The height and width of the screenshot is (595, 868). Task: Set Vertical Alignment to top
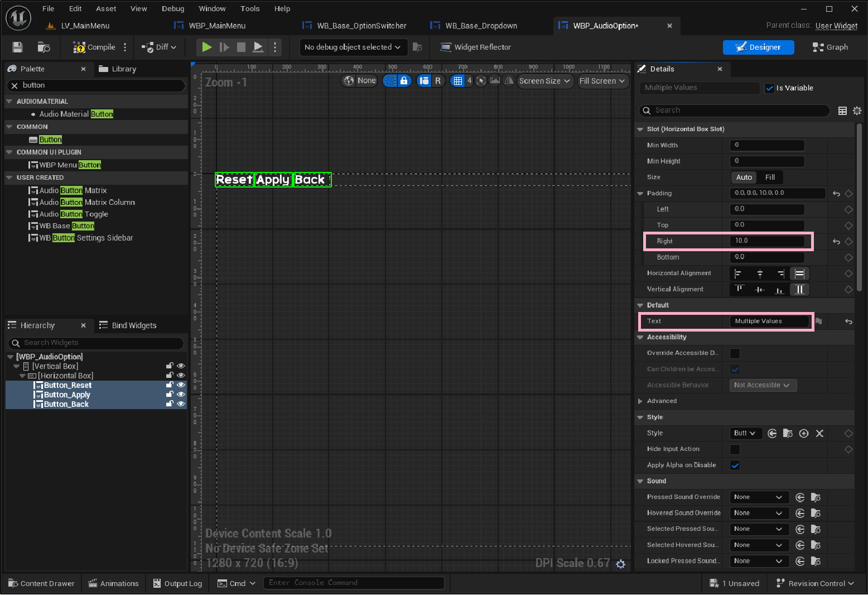click(x=739, y=290)
